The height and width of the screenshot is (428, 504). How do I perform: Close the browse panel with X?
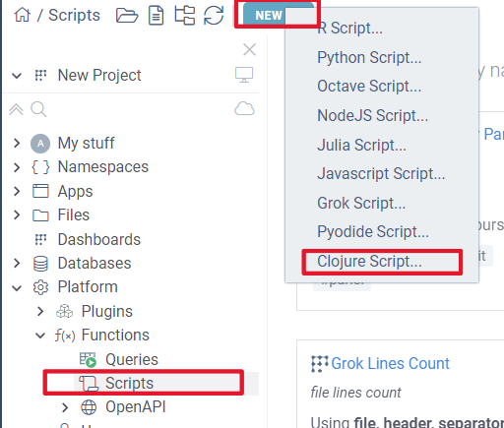tap(249, 49)
